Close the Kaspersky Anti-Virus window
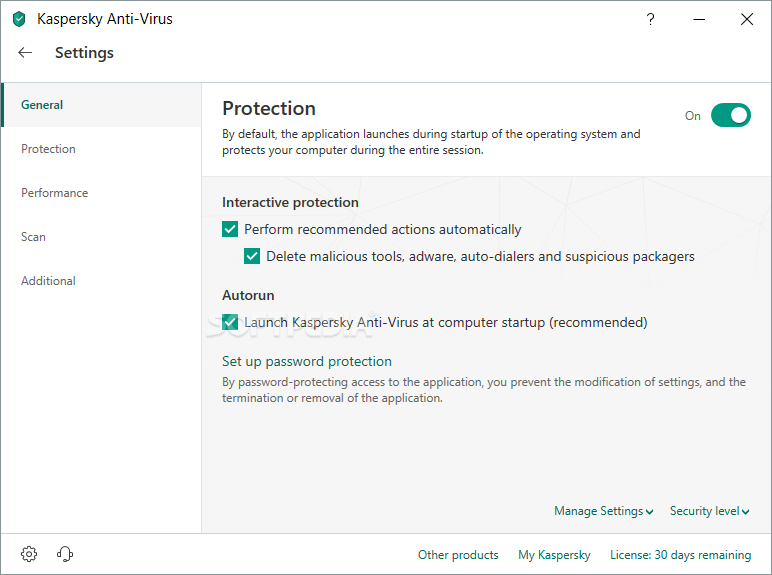 click(747, 19)
